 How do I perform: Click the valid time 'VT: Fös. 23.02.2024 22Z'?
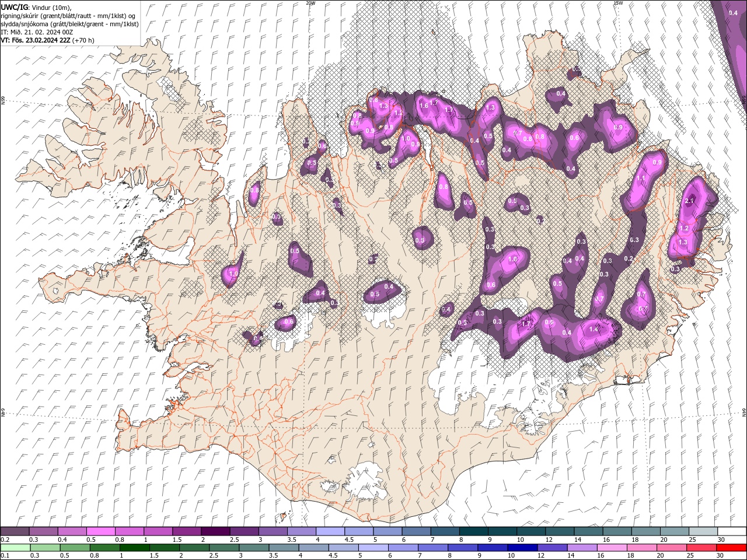[36, 40]
